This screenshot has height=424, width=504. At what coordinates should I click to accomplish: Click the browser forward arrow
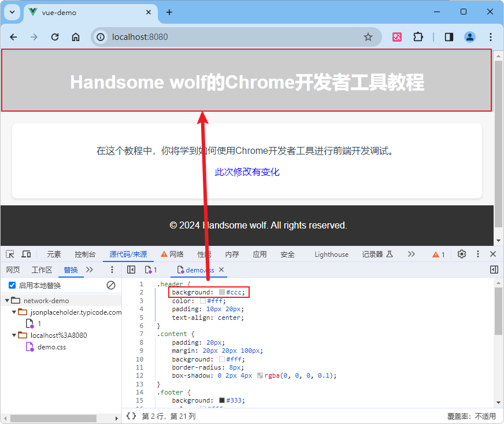(34, 37)
